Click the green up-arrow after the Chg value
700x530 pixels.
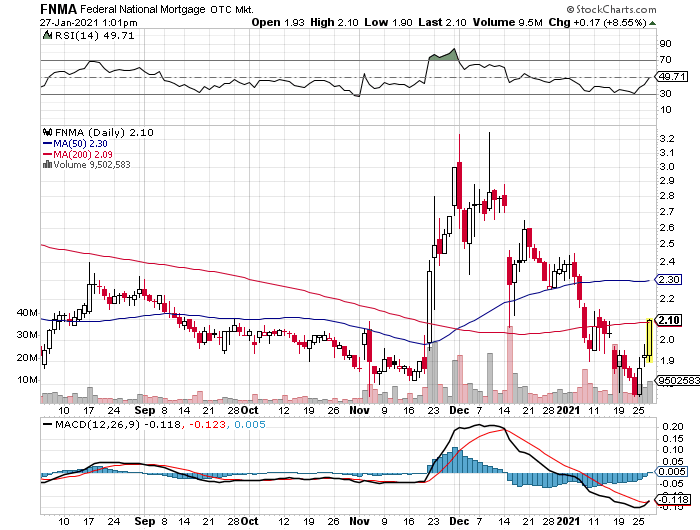[653, 23]
